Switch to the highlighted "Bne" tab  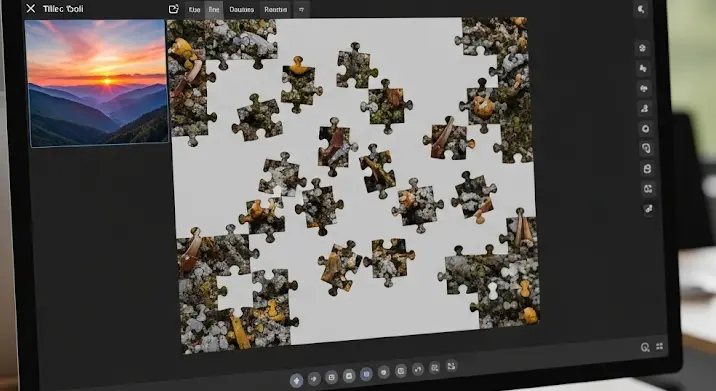[214, 10]
